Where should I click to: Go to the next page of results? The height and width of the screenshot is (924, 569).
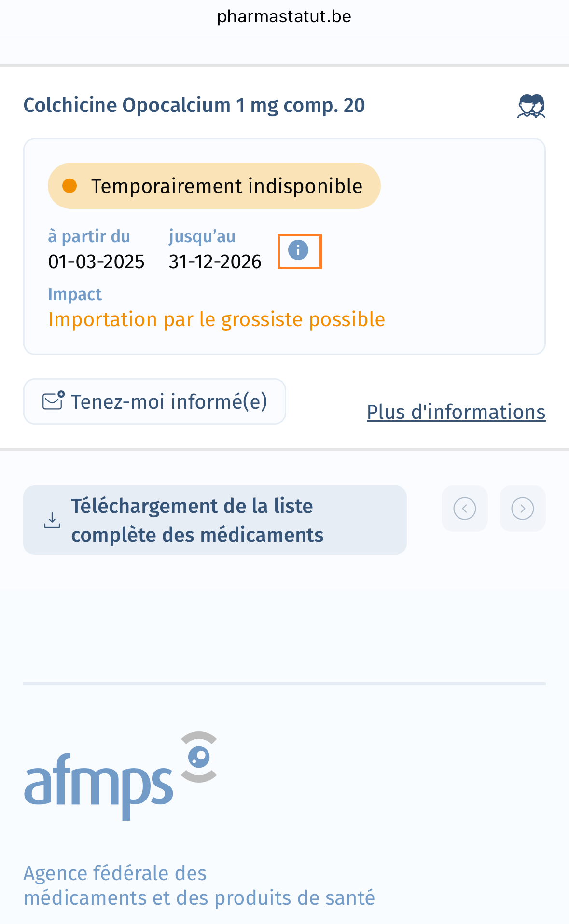[x=522, y=509]
